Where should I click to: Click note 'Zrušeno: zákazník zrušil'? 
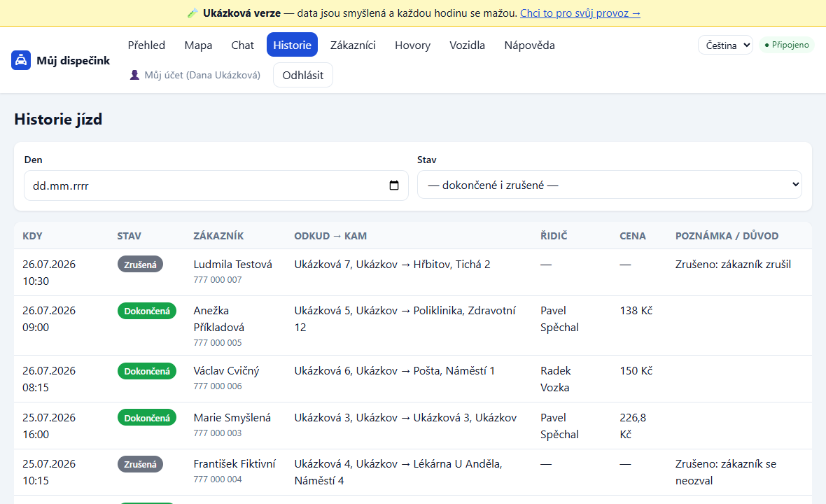[734, 265]
